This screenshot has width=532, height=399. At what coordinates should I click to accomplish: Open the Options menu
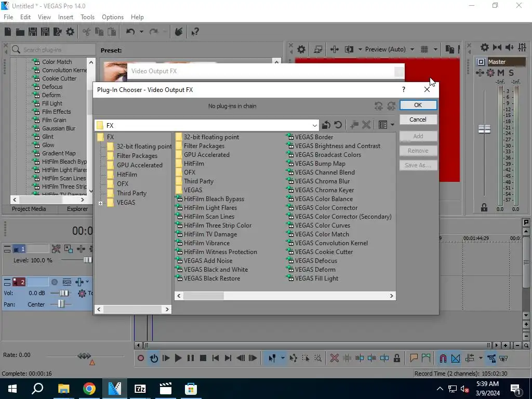click(x=113, y=17)
